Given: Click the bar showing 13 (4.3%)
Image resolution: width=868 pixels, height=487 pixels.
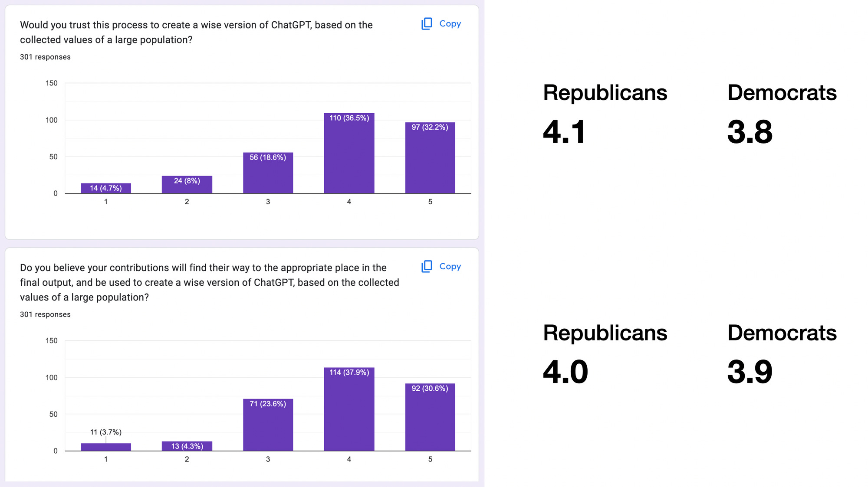Looking at the screenshot, I should (187, 446).
